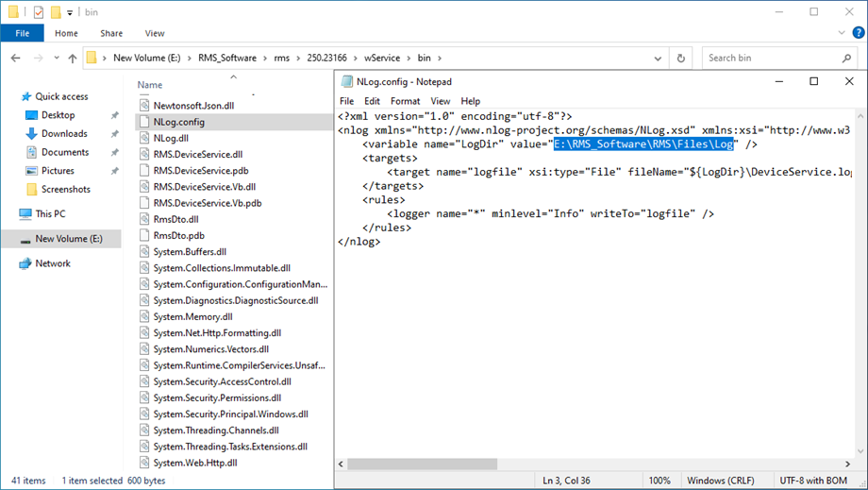
Task: Click Notepad vertical scroll down arrow
Action: (860, 450)
